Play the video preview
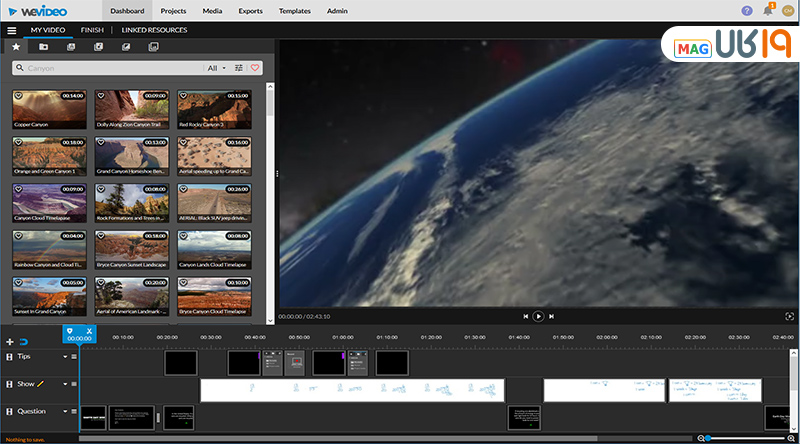This screenshot has height=444, width=800. (538, 315)
